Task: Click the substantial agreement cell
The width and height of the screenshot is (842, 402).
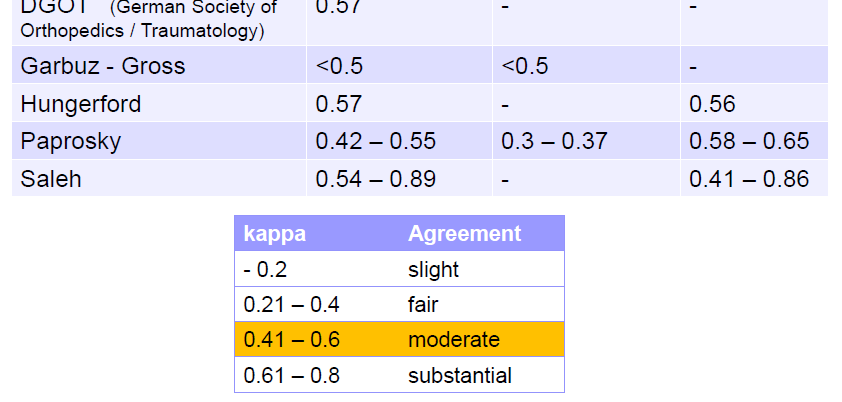Action: coord(460,376)
